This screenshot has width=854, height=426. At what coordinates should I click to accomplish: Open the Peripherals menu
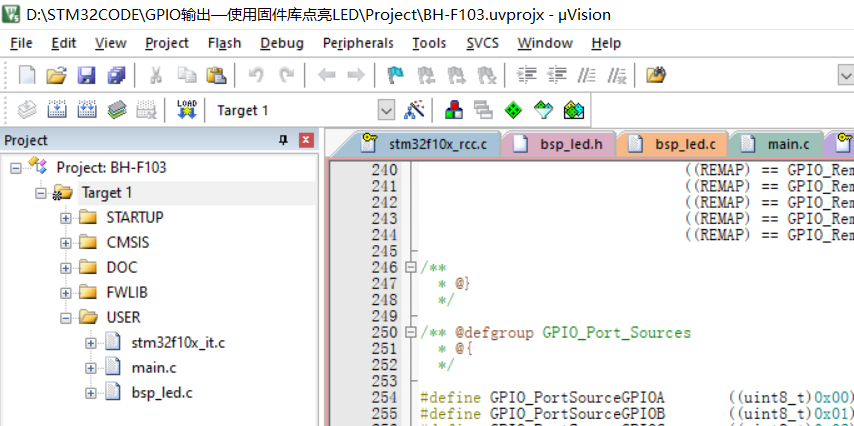pos(358,43)
